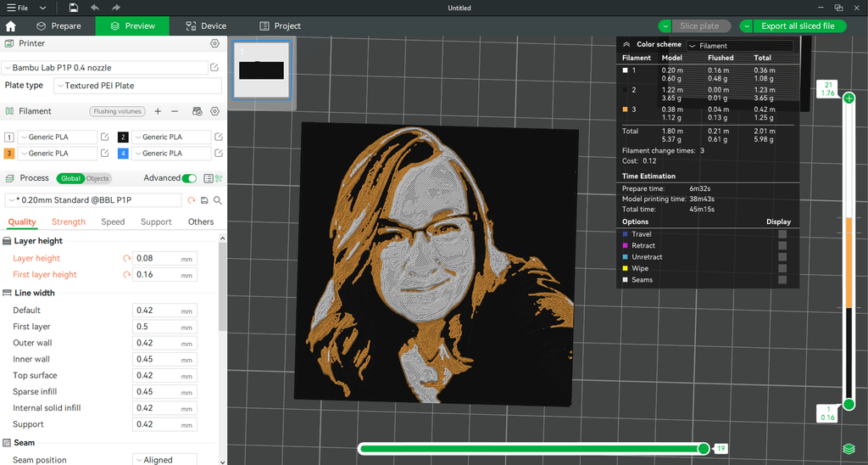Click the save project floppy disk icon
This screenshot has width=868, height=465.
pyautogui.click(x=74, y=8)
